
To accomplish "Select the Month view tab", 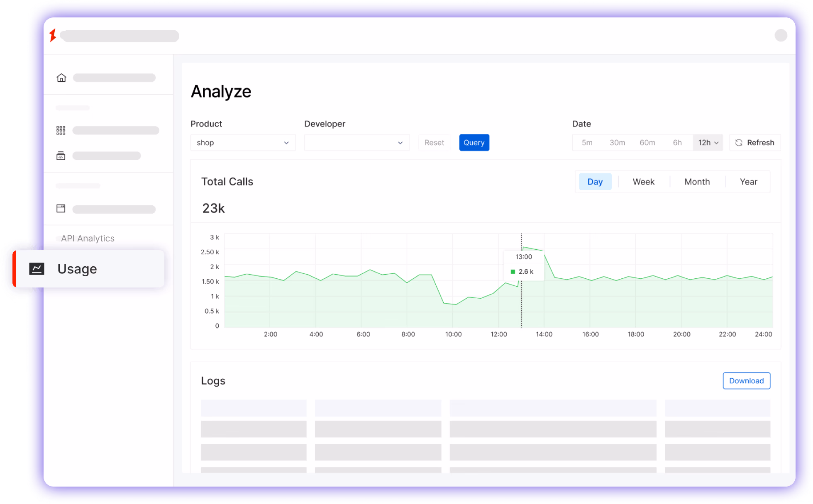I will point(697,181).
